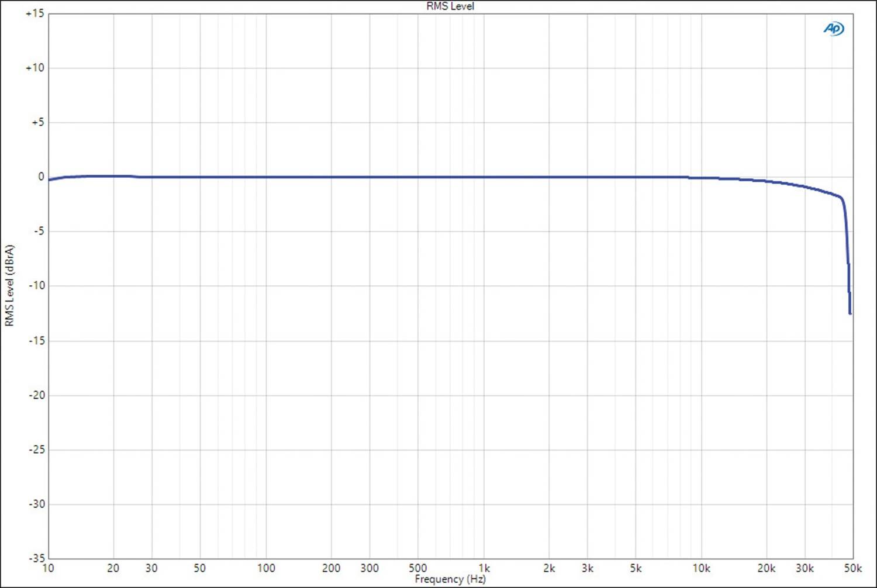The height and width of the screenshot is (588, 877).
Task: Click the '-30' y-axis label
Action: tap(37, 504)
